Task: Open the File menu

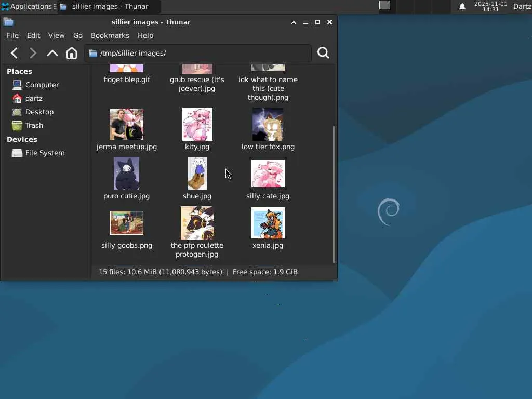Action: 12,35
